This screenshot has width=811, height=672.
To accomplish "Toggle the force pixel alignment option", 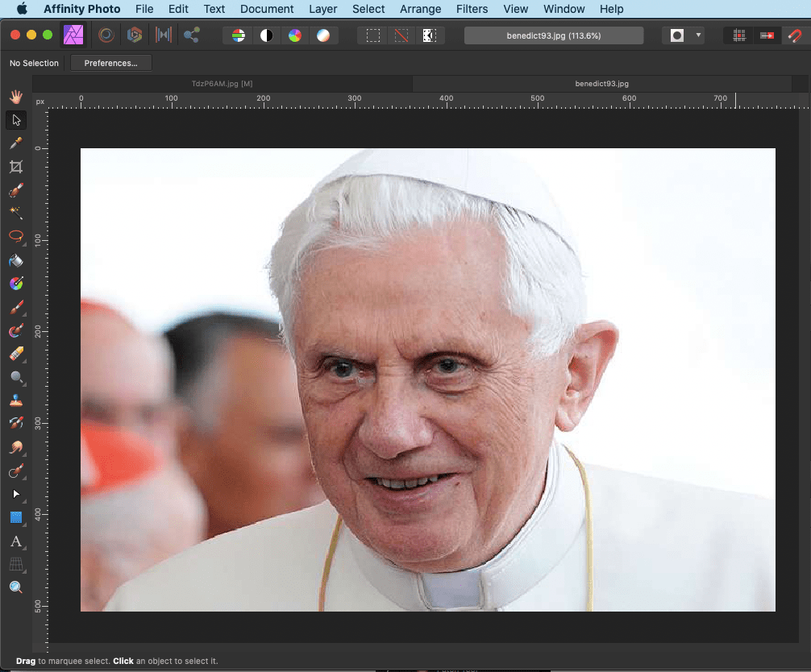I will click(x=738, y=35).
